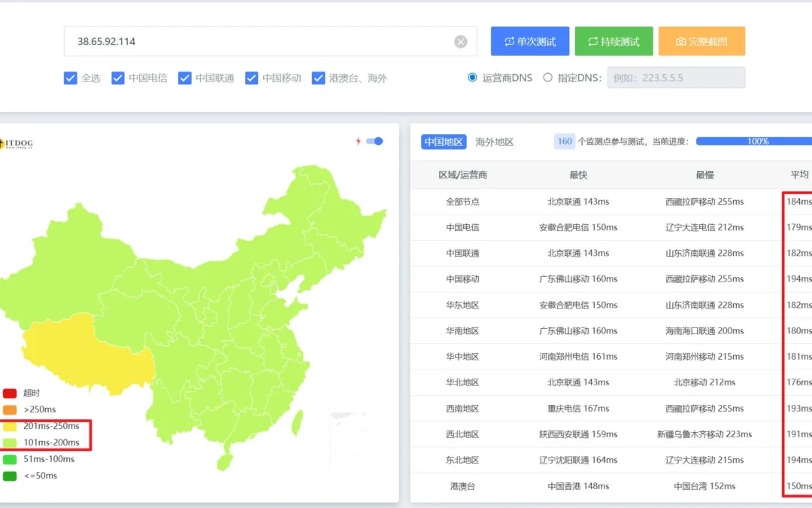This screenshot has height=508, width=812.
Task: Click the 160 monitoring points badge
Action: coord(565,141)
